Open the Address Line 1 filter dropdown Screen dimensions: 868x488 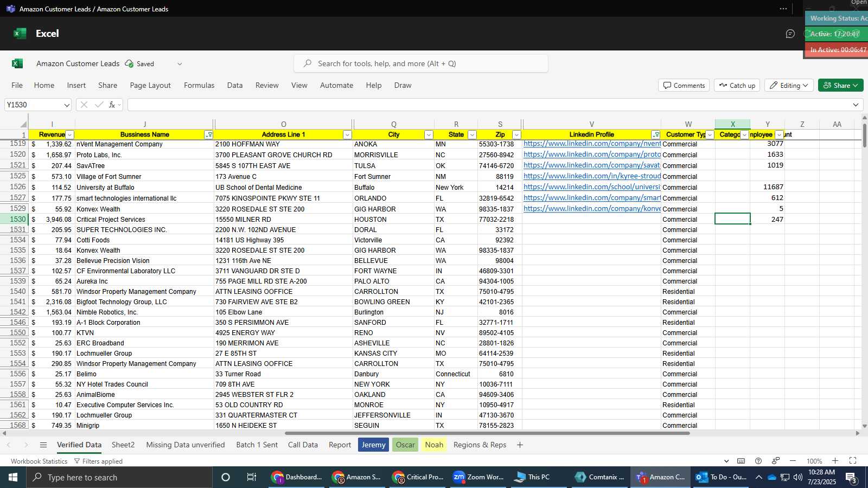click(x=347, y=134)
